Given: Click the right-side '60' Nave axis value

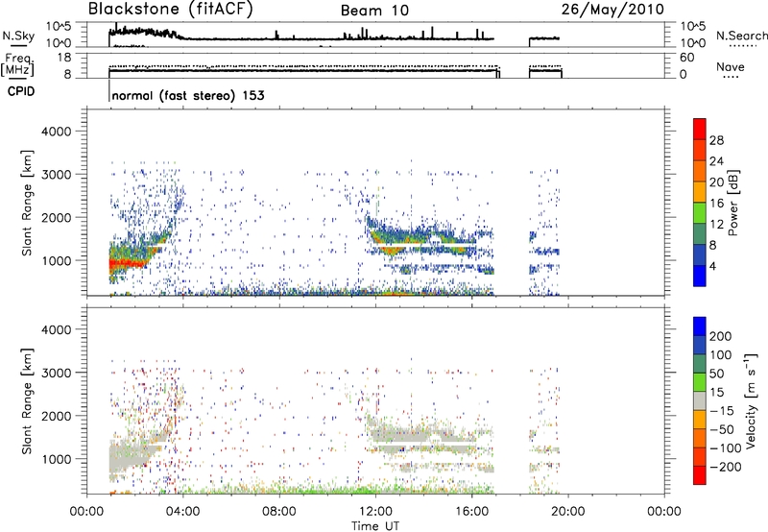Looking at the screenshot, I should pos(686,58).
